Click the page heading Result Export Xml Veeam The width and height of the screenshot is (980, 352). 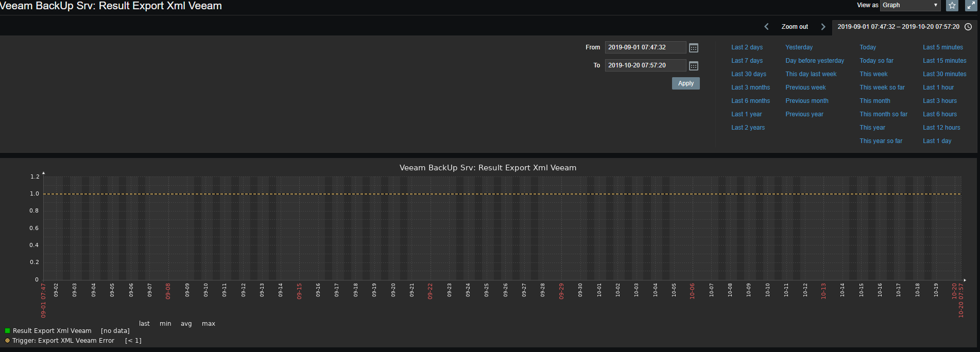pyautogui.click(x=111, y=6)
